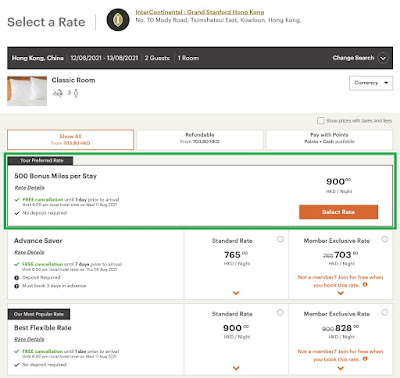
Task: Click Deposit Required info icon
Action: pos(17,278)
